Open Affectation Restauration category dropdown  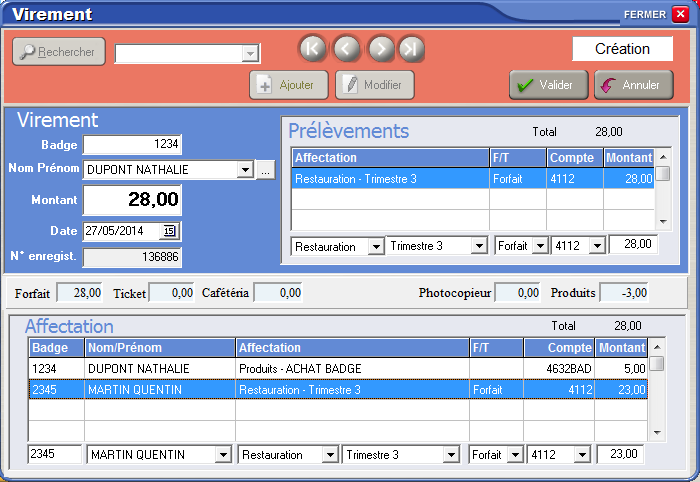(330, 455)
